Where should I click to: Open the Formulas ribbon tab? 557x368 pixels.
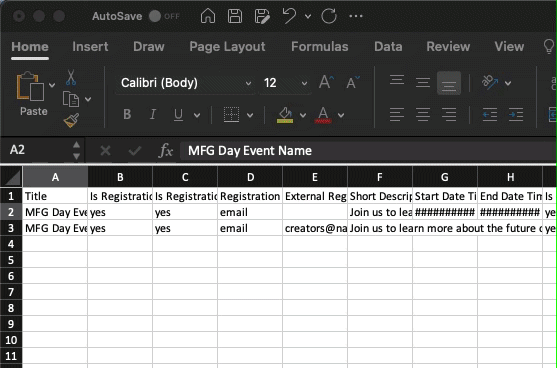320,47
